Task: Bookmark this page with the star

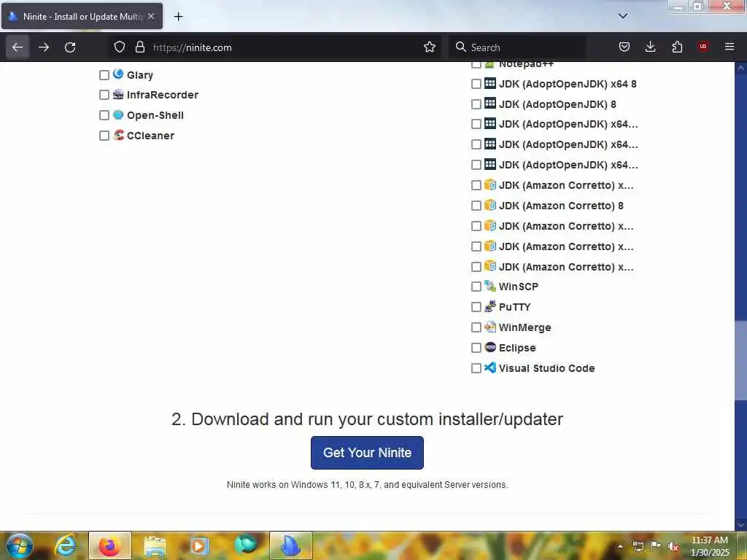Action: click(x=429, y=47)
